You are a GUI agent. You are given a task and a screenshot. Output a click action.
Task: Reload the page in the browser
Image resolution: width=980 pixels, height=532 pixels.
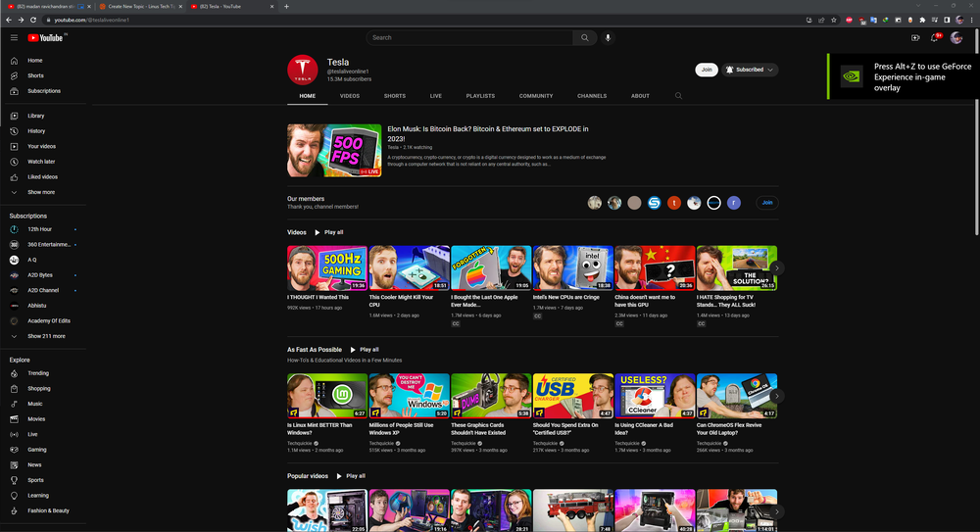(x=33, y=20)
